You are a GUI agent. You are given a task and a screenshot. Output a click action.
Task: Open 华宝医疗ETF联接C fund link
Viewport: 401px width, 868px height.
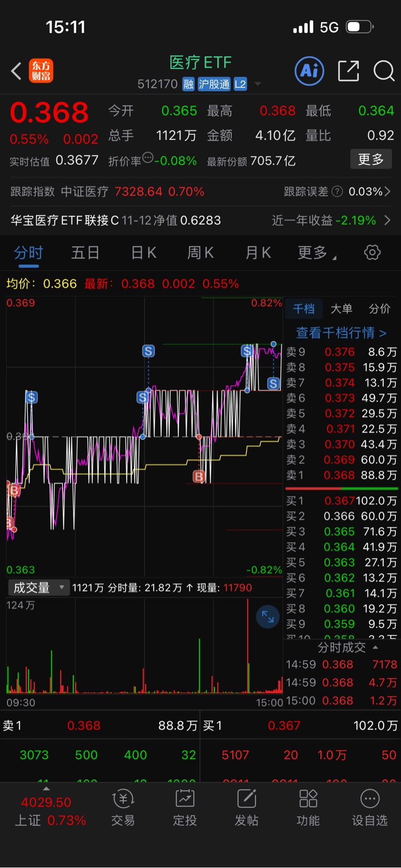116,220
